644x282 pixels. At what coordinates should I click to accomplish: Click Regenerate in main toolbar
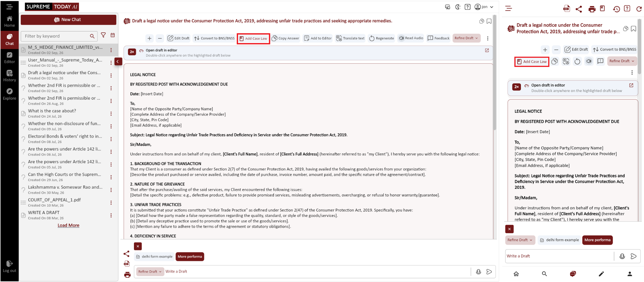[x=381, y=38]
